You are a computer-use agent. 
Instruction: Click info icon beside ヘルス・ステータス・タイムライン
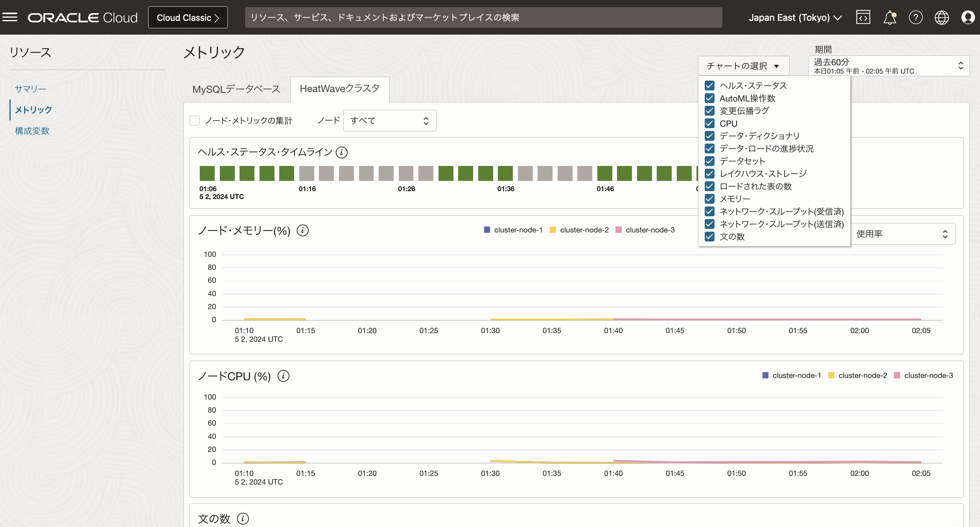341,152
